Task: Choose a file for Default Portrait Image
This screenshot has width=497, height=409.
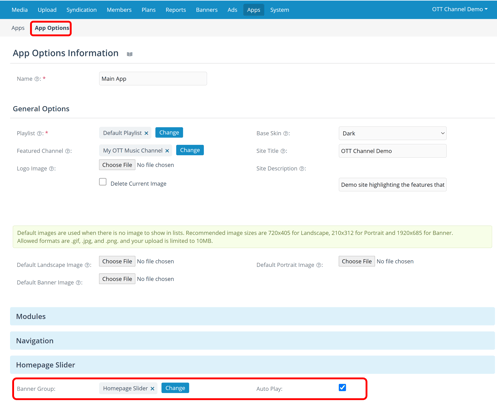Action: click(357, 261)
